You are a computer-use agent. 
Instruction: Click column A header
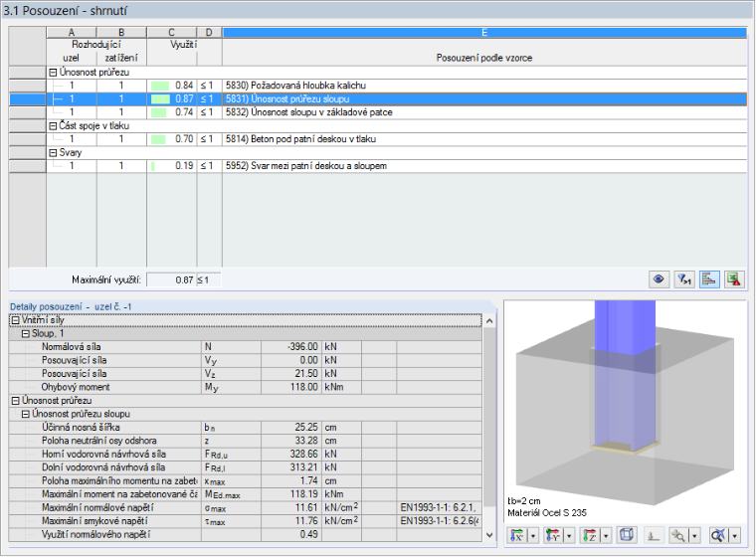(x=72, y=32)
